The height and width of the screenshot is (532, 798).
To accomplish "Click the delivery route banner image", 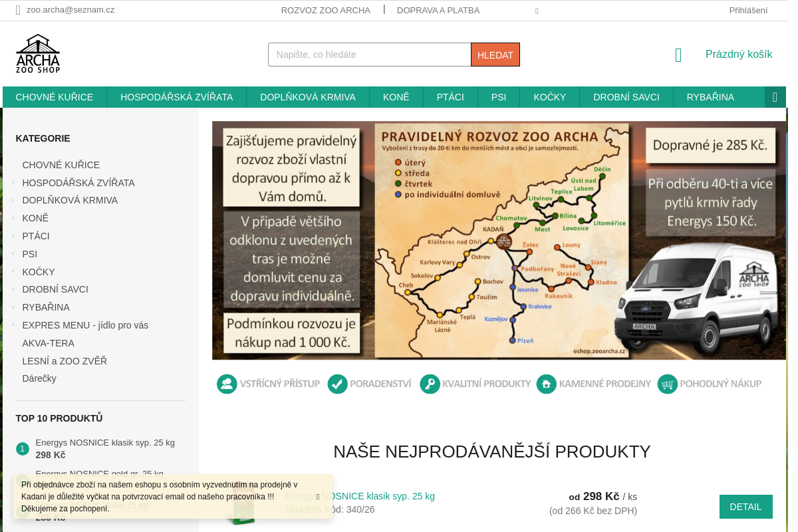I will click(499, 240).
